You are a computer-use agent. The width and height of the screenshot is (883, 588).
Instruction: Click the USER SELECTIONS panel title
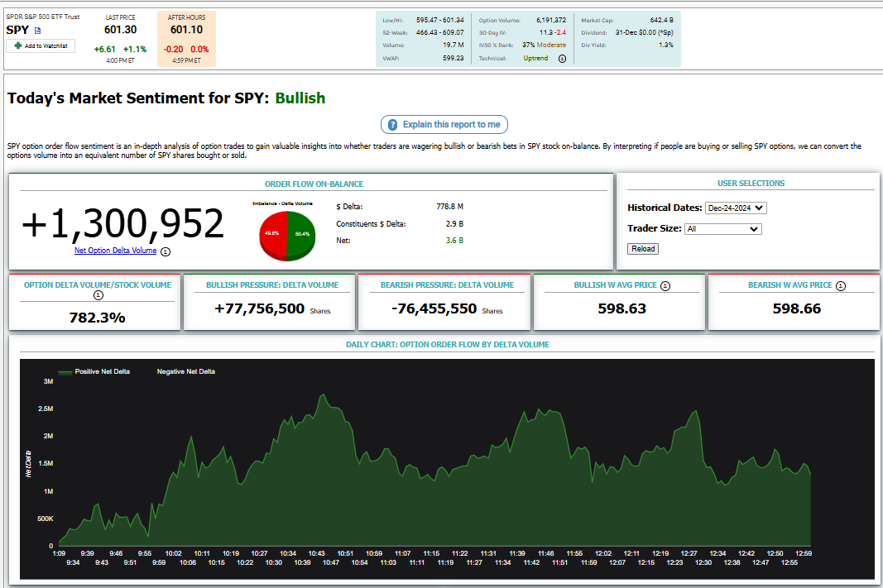click(x=751, y=184)
